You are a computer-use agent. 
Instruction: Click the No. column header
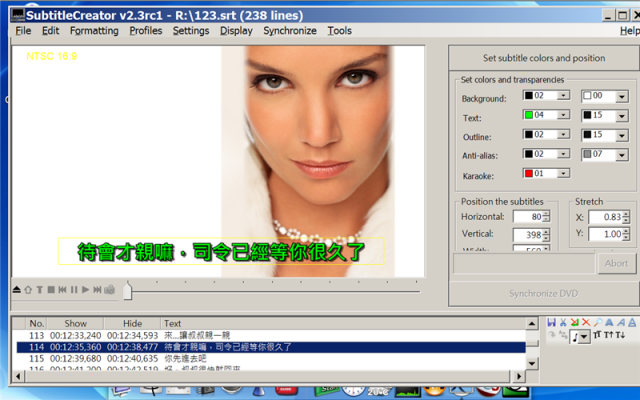point(36,323)
